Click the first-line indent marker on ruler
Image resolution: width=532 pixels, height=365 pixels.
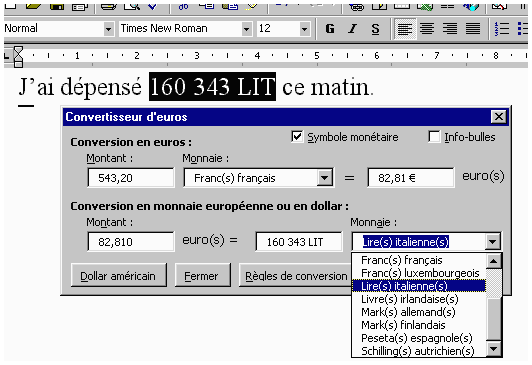18,51
